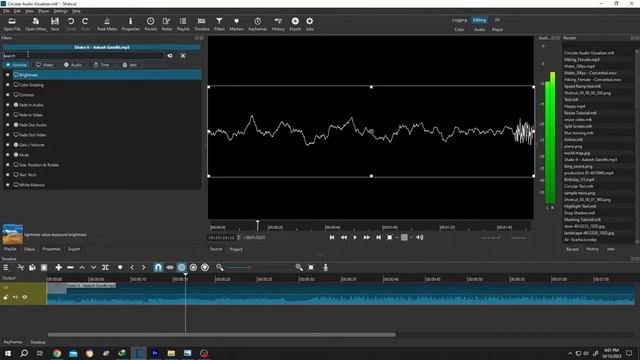This screenshot has width=640, height=360.
Task: Copy the selected timeline clip
Action: point(32,267)
